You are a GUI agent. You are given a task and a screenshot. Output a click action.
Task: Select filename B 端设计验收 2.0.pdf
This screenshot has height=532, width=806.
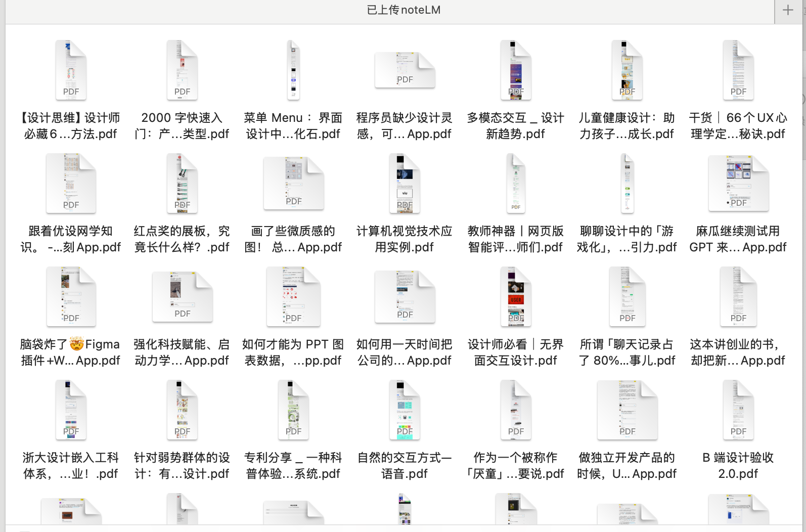[738, 466]
